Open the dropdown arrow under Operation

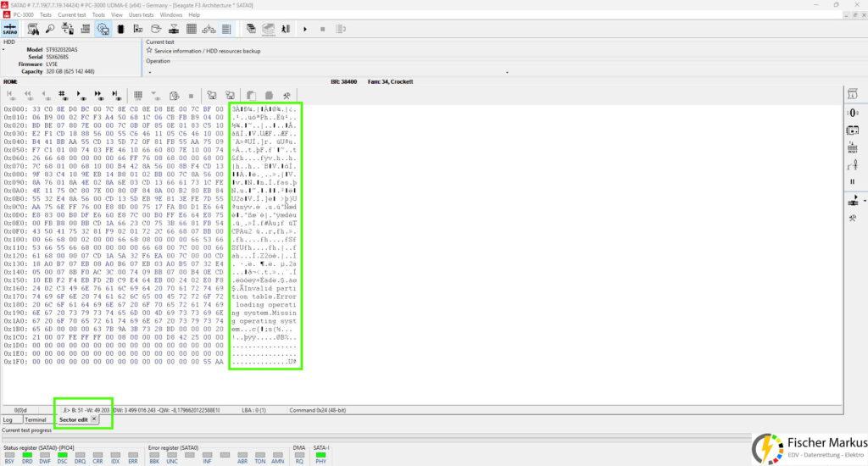507,72
